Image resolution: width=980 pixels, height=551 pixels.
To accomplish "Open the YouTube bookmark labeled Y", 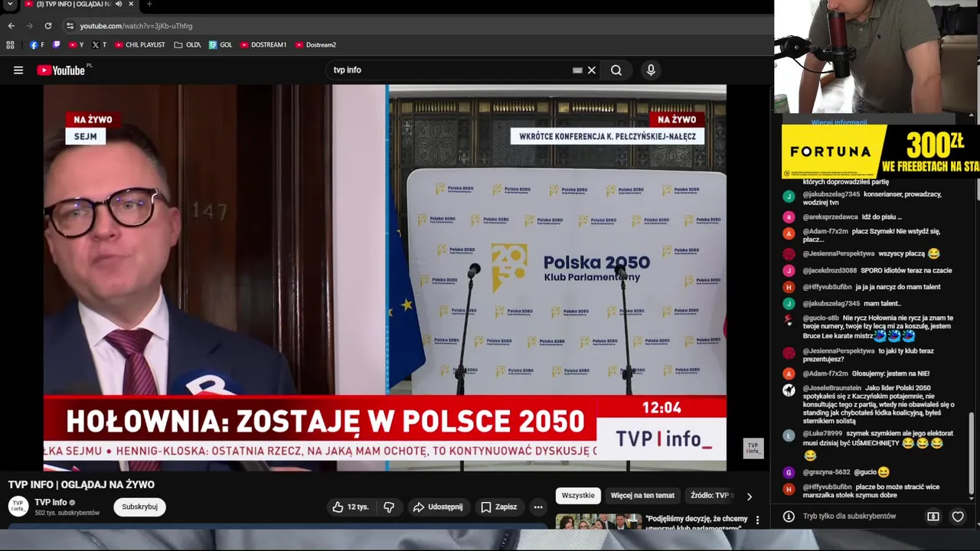I will pyautogui.click(x=76, y=45).
